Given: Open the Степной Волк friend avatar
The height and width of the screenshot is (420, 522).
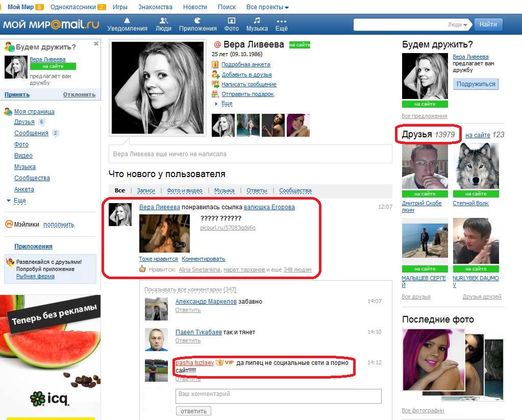Looking at the screenshot, I should click(x=476, y=166).
